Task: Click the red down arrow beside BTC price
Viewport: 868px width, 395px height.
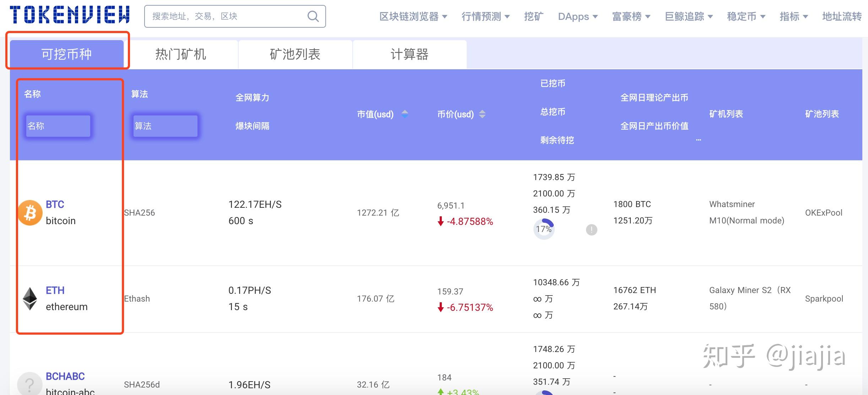Action: 440,221
